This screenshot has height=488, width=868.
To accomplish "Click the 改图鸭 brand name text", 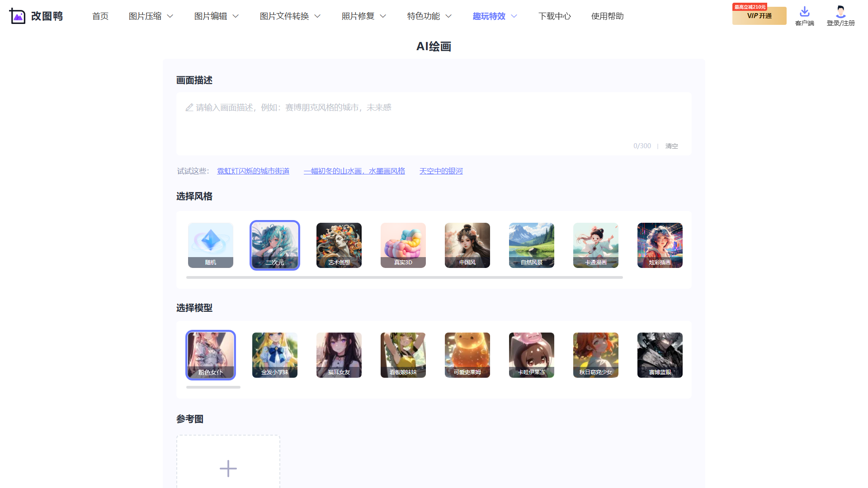I will click(x=47, y=16).
